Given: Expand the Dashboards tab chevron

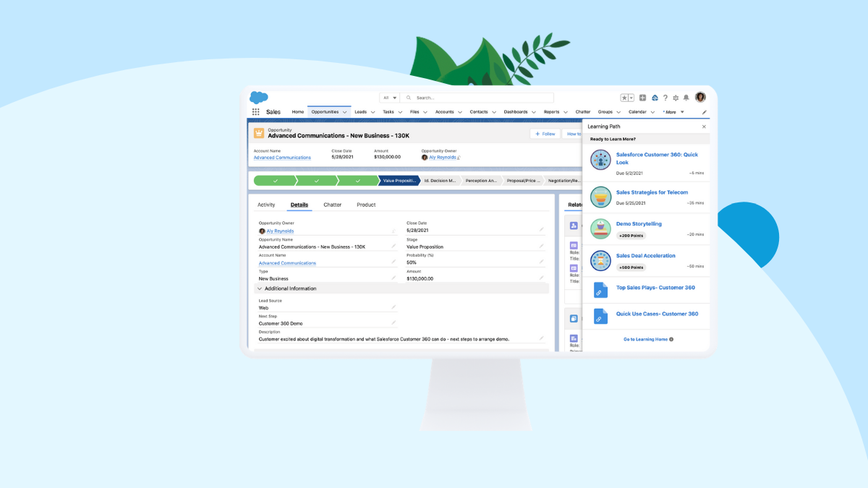Looking at the screenshot, I should tap(534, 112).
